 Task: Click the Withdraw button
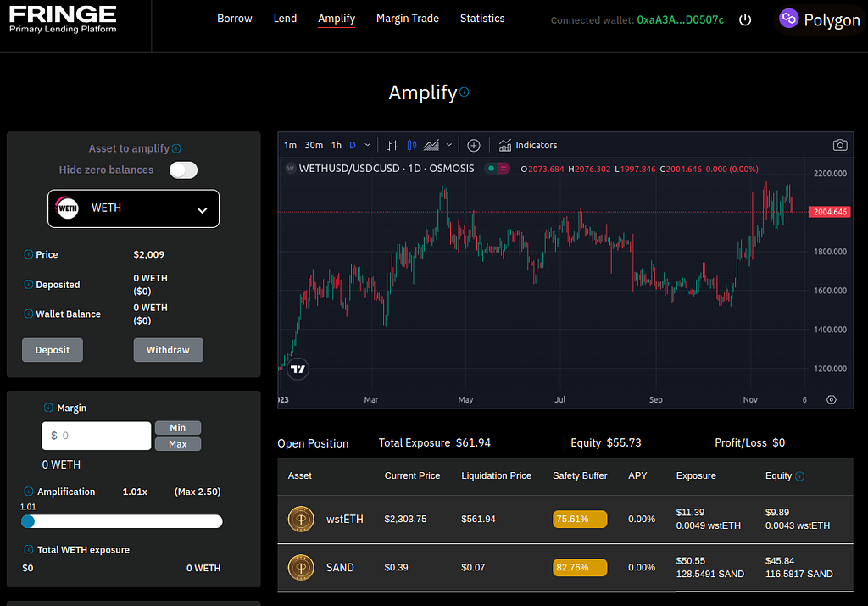(169, 350)
